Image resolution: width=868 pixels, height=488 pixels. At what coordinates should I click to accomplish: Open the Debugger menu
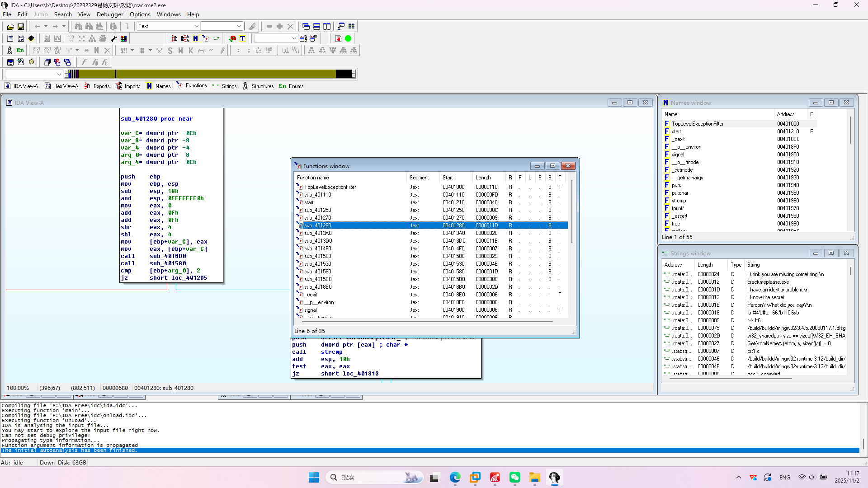(110, 14)
